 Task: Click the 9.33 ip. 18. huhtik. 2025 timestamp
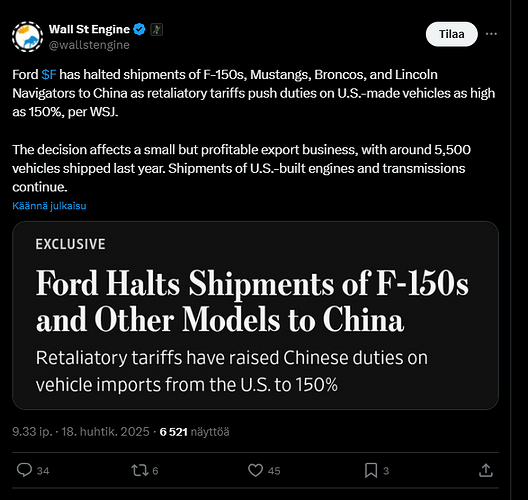click(81, 432)
